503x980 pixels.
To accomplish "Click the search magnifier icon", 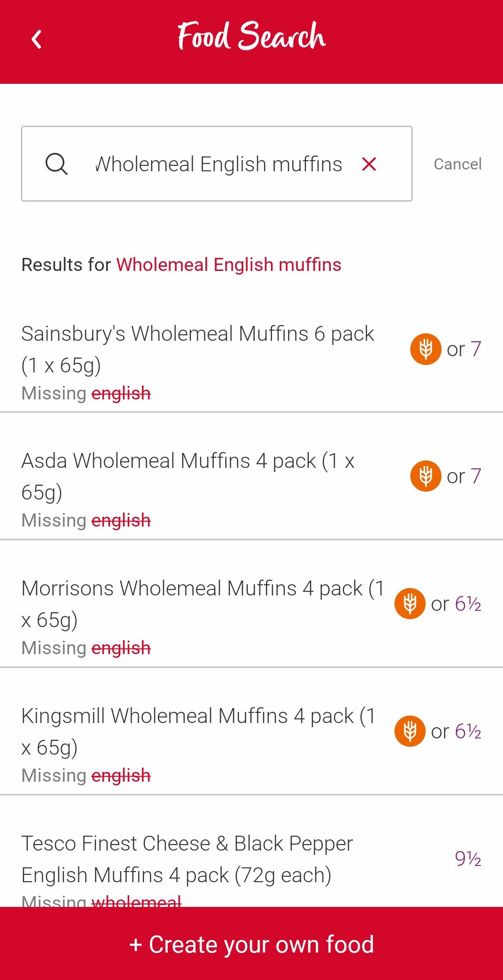I will (x=56, y=164).
